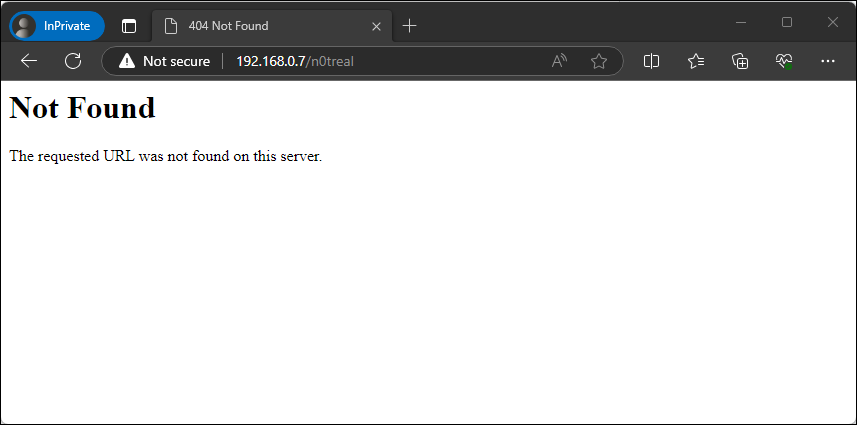The height and width of the screenshot is (425, 857).
Task: Expand Settings and more ellipsis menu
Action: click(827, 61)
